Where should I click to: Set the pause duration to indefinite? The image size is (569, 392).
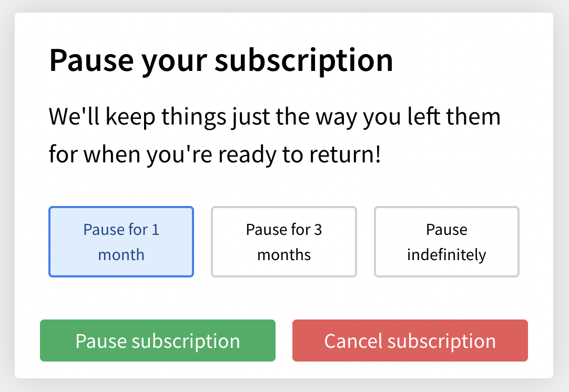point(446,242)
